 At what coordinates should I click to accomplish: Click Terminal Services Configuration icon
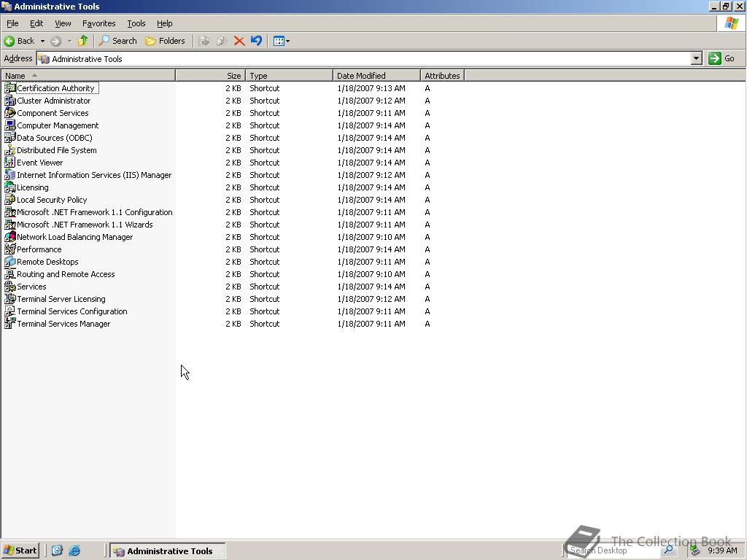(9, 311)
